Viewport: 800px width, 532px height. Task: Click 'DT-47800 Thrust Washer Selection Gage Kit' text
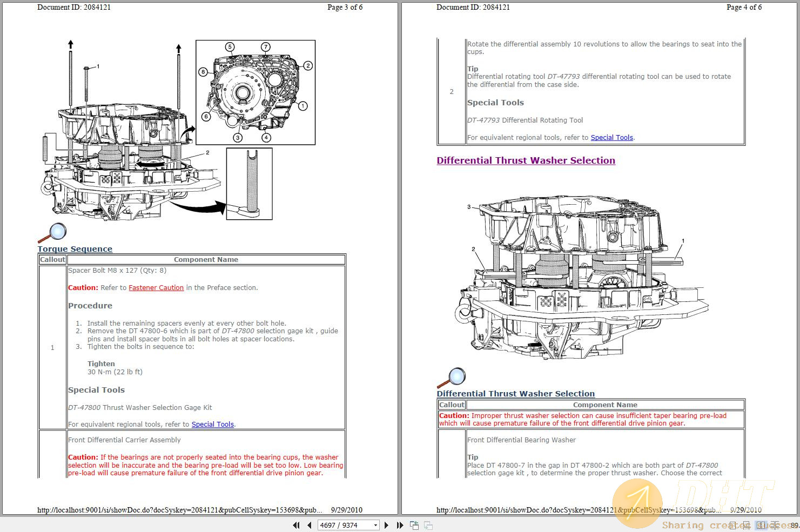point(140,408)
